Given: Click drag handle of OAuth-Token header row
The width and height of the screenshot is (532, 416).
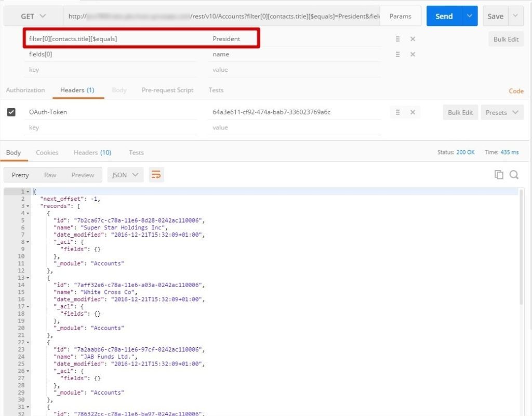Looking at the screenshot, I should tap(397, 112).
